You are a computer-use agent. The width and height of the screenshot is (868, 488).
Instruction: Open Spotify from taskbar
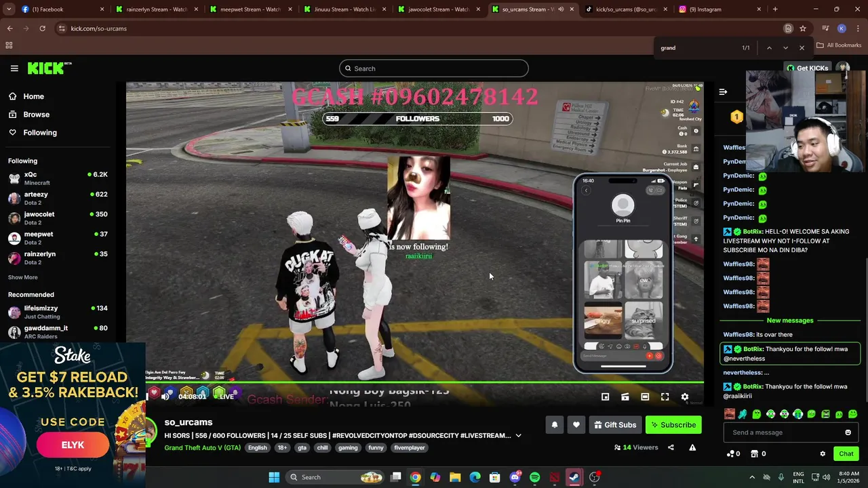coord(534,477)
